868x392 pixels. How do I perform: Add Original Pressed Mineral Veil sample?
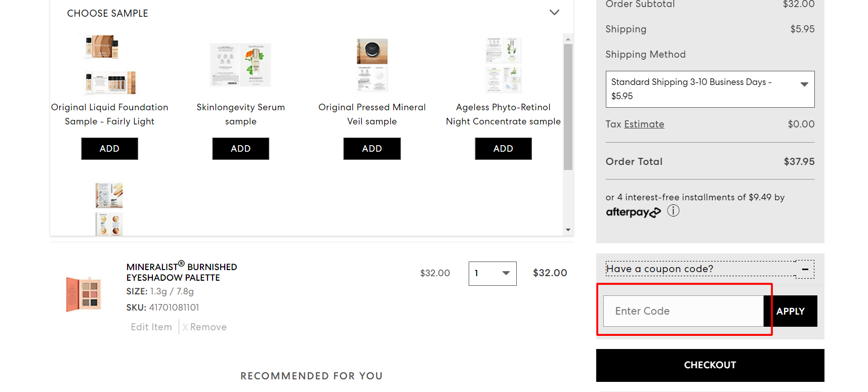[x=372, y=149]
